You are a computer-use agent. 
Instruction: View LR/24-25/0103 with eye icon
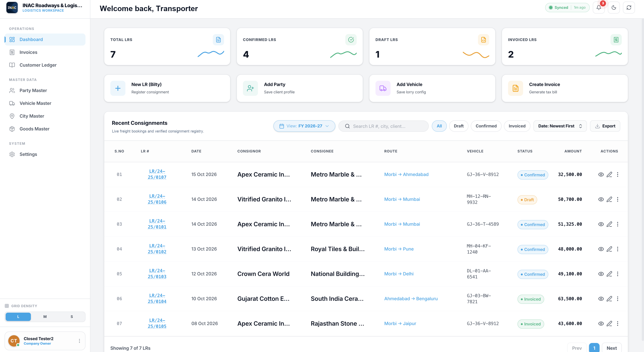coord(601,274)
